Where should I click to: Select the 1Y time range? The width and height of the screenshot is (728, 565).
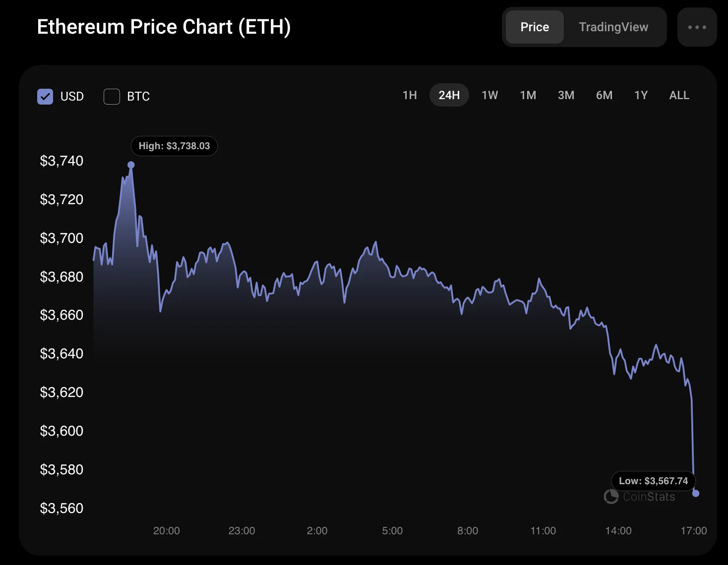tap(641, 95)
